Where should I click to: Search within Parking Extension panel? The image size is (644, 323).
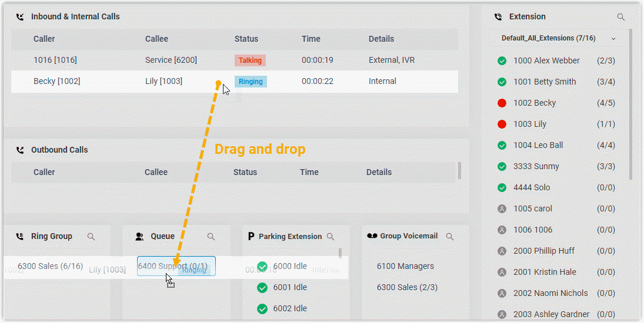pyautogui.click(x=331, y=237)
